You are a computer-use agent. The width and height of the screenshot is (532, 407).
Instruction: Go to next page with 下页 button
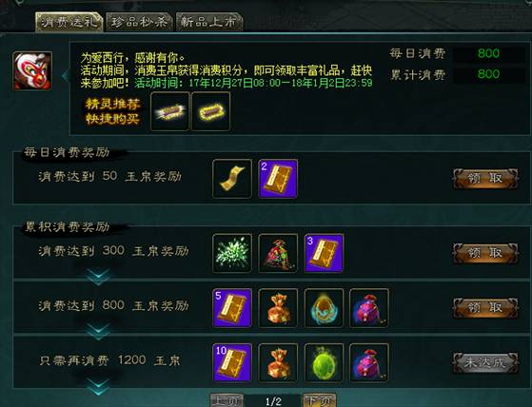coord(319,400)
